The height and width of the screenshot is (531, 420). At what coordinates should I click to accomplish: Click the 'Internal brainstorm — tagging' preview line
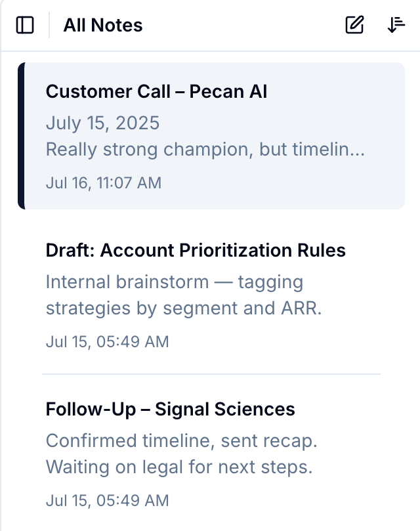click(x=175, y=282)
